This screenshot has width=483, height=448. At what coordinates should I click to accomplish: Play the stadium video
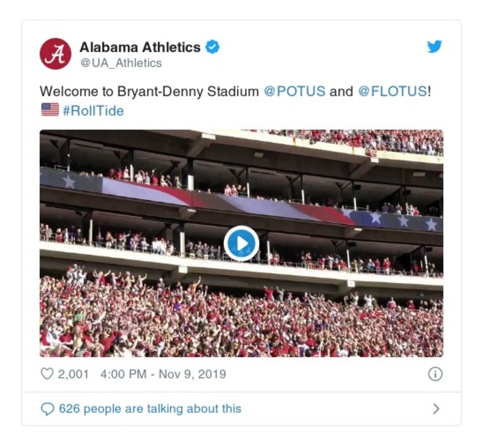pos(241,243)
